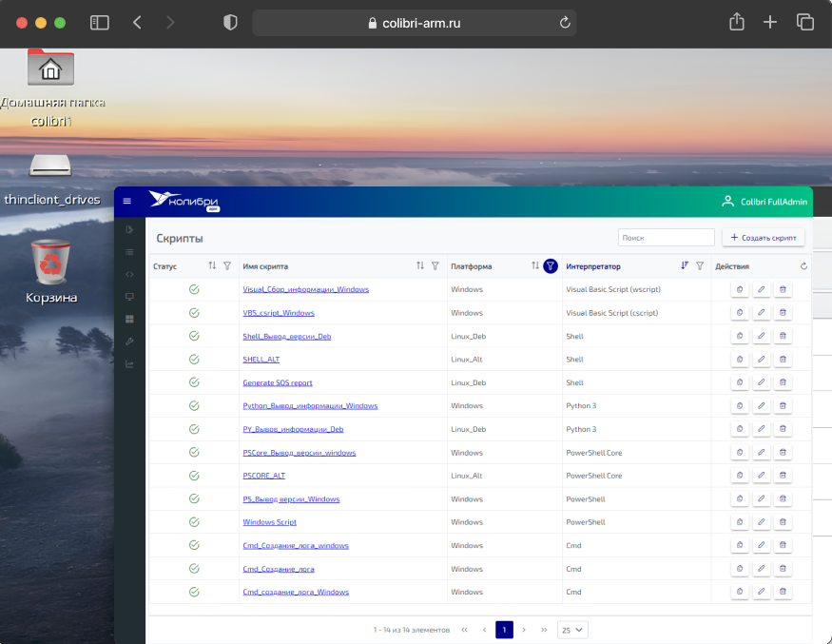Open the Корзина trash desktop icon
Screen dimensions: 832x644
tap(51, 271)
